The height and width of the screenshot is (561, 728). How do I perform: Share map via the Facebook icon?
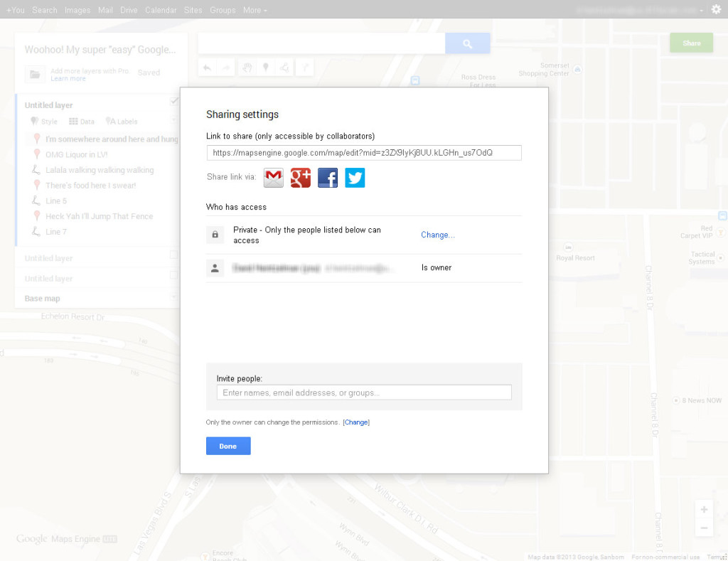328,178
